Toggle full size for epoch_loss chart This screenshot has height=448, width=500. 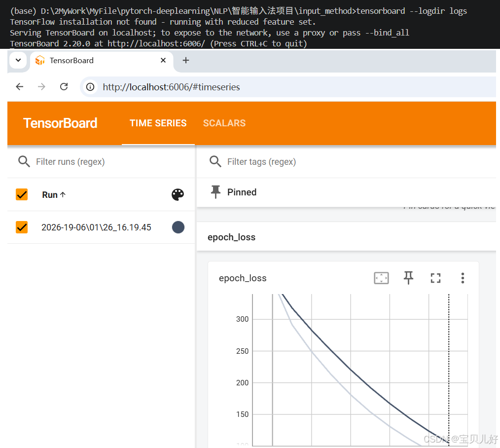[435, 278]
